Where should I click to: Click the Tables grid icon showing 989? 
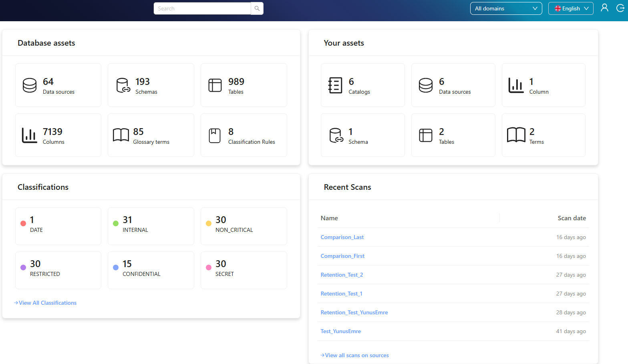pos(215,85)
